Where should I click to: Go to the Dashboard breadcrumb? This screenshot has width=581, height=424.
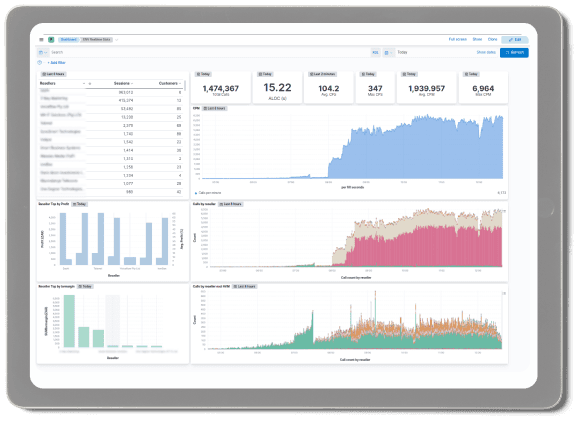pos(69,40)
